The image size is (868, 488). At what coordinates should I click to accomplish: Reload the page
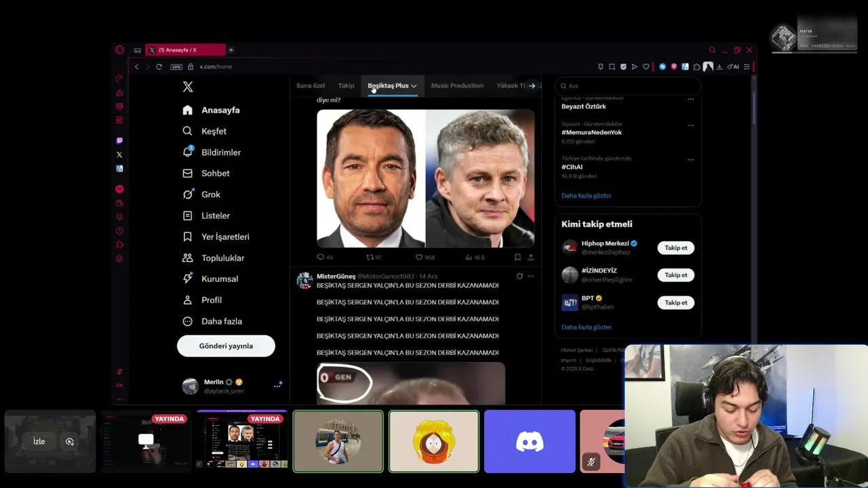click(159, 66)
